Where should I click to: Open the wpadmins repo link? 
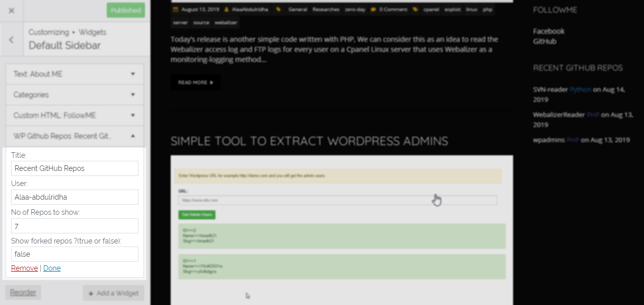549,140
